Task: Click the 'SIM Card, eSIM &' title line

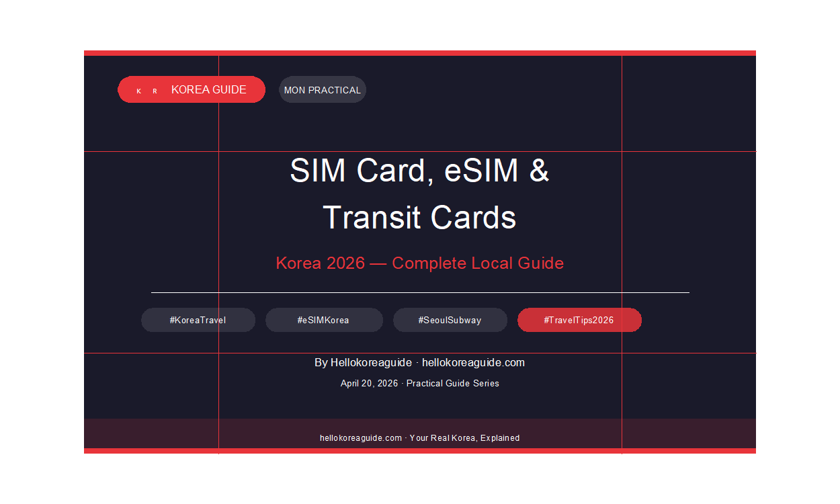Action: [419, 171]
